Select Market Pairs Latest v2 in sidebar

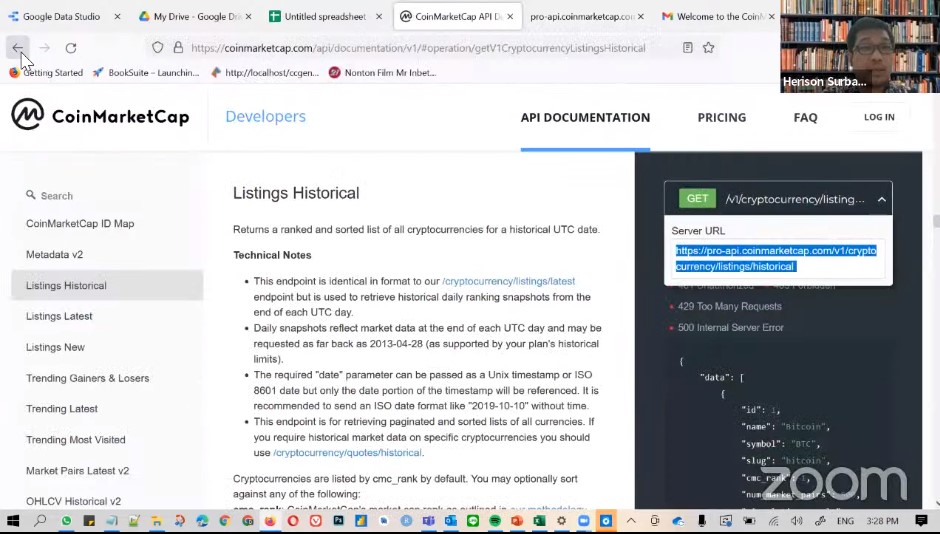pos(77,471)
